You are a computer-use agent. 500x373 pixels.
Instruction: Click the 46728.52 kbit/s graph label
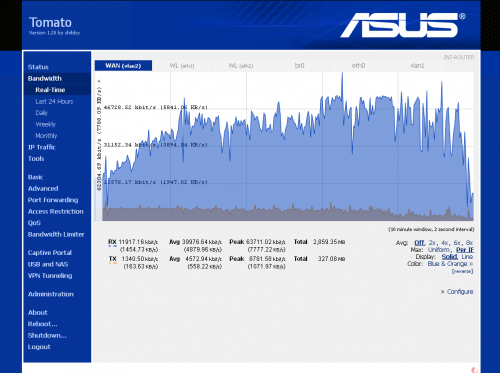click(x=155, y=107)
